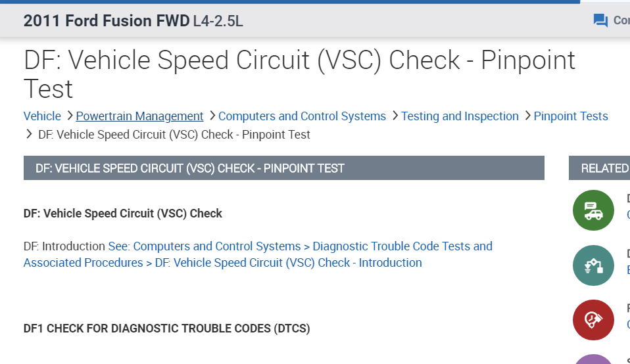Click the green car related-content icon
The width and height of the screenshot is (630, 364).
[x=593, y=210]
